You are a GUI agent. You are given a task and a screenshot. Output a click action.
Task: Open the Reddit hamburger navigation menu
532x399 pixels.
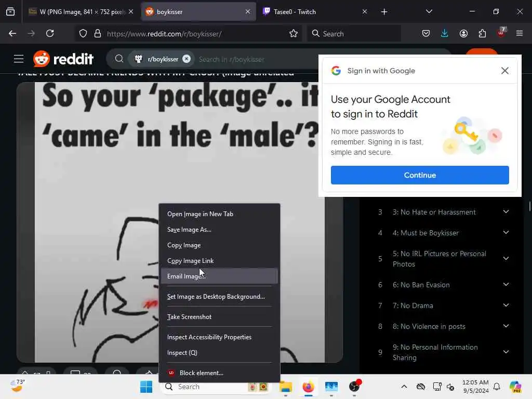tap(19, 59)
